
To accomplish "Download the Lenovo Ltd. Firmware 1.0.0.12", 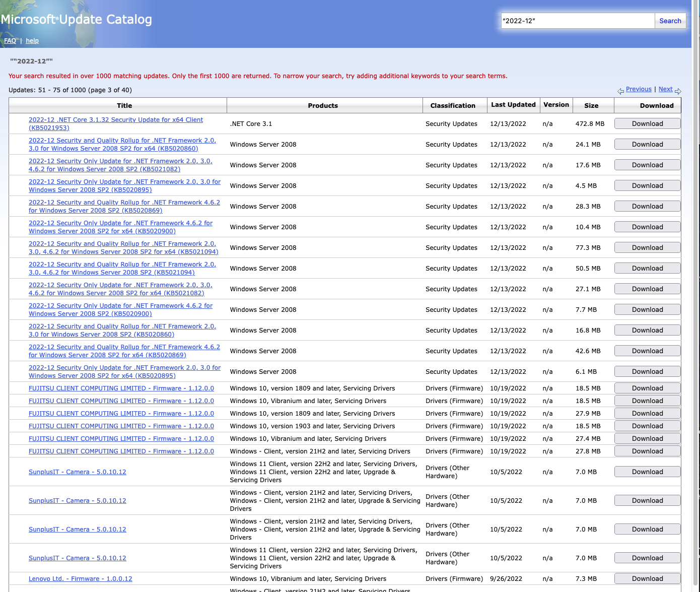I will (x=647, y=579).
